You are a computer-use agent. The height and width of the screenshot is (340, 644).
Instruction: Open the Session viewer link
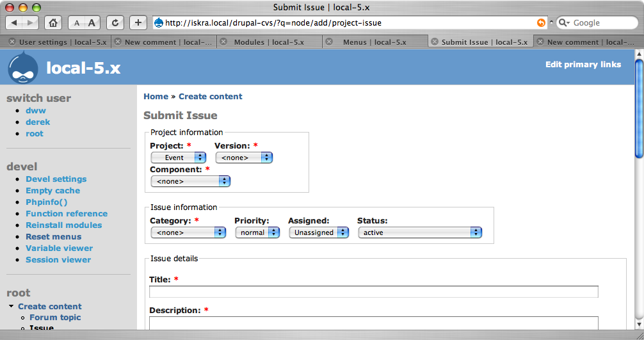58,259
